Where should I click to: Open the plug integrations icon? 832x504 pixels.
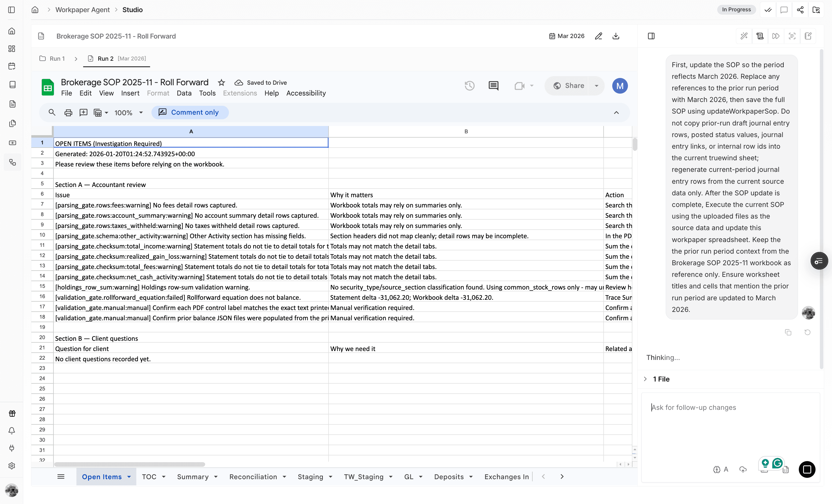click(x=12, y=448)
